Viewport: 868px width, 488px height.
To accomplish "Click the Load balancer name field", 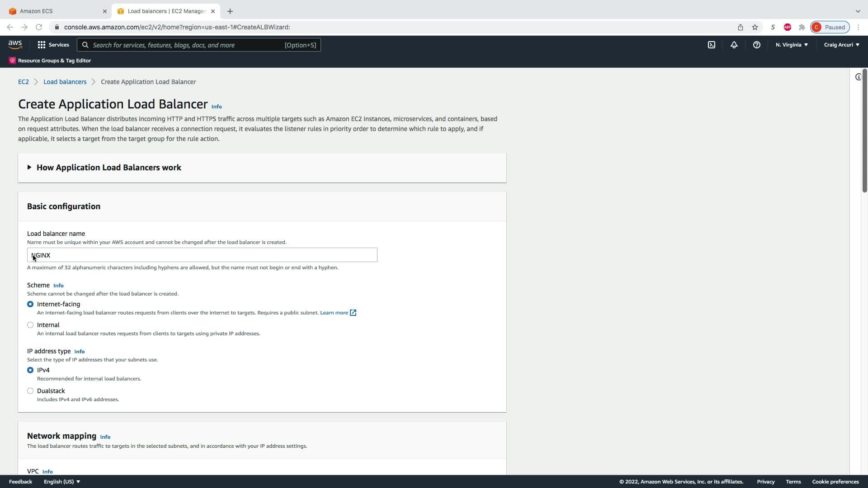I will coord(202,255).
